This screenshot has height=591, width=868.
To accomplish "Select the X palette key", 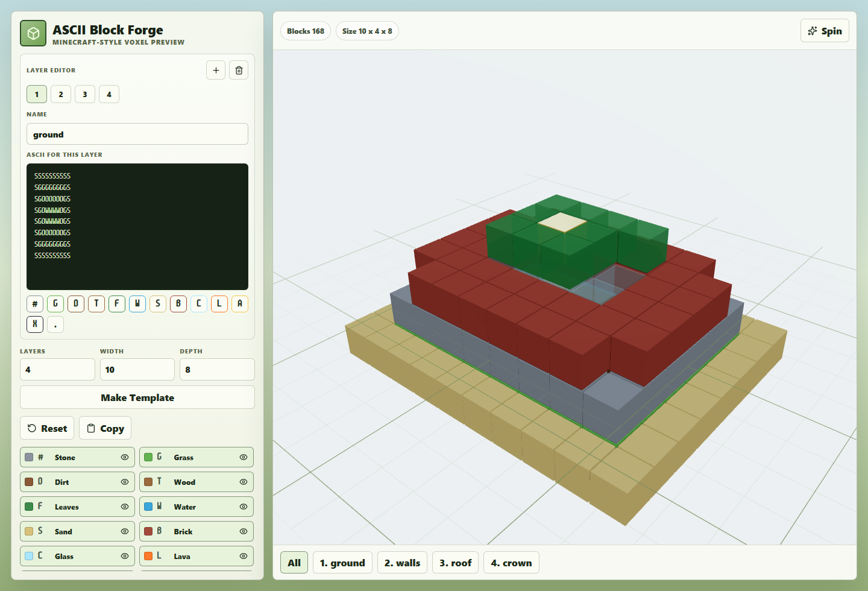I will (35, 324).
